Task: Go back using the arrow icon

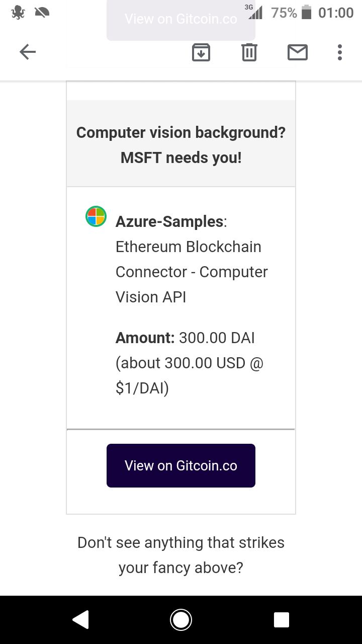Action: tap(28, 52)
